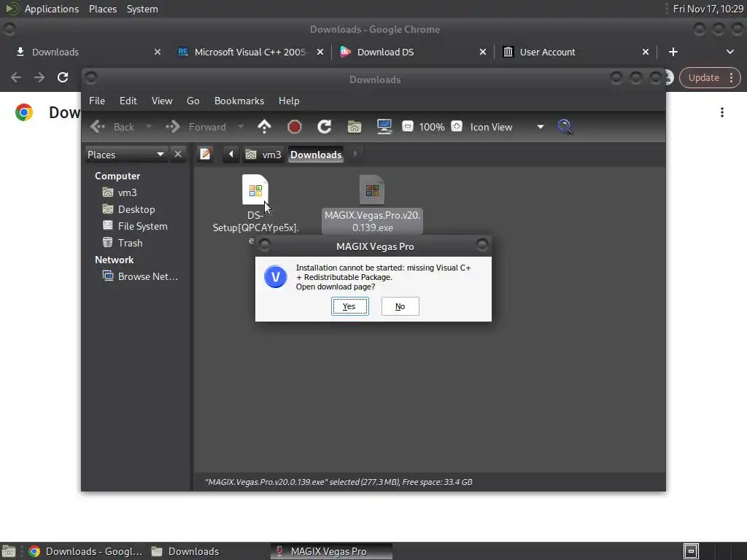Open Browse Network in sidebar
This screenshot has width=747, height=560.
tap(141, 276)
